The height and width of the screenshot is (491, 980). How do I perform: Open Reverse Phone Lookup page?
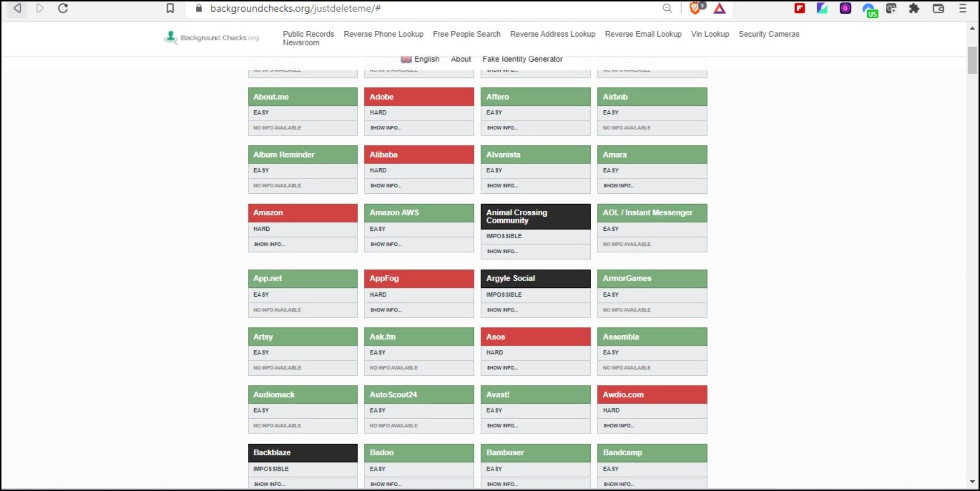[383, 34]
